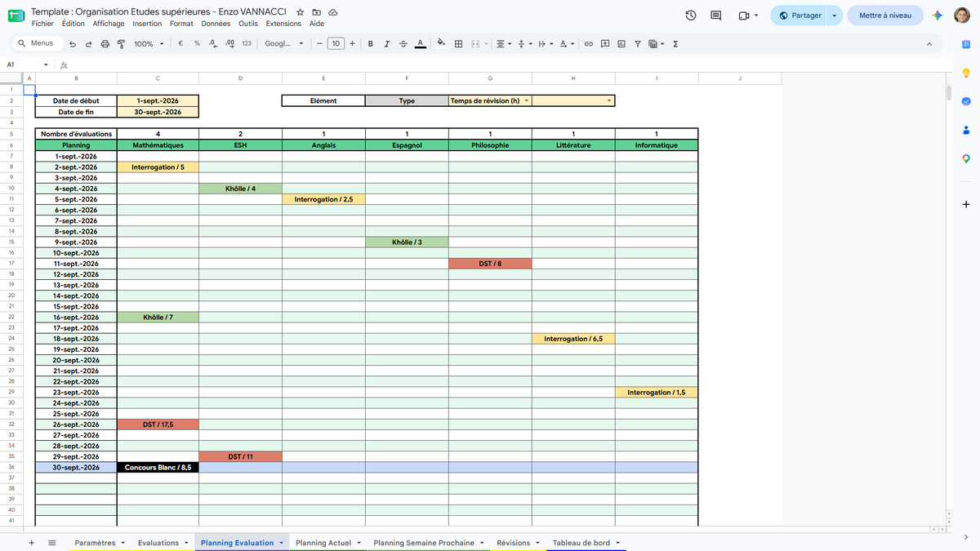
Task: Show all sheets list
Action: (51, 543)
